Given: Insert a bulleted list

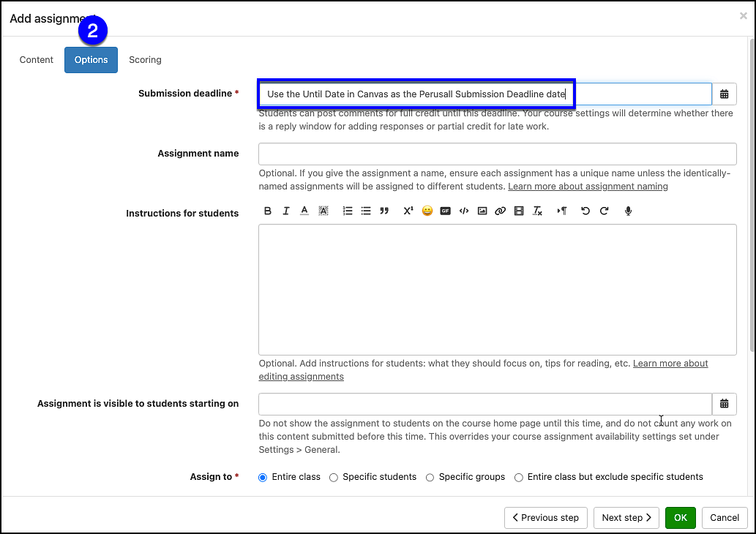Looking at the screenshot, I should point(366,211).
